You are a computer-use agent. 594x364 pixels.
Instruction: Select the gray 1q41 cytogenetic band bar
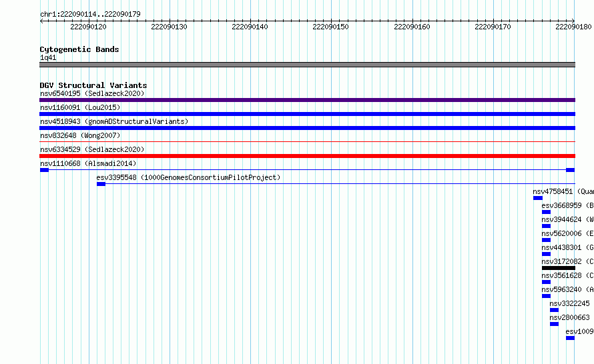click(307, 65)
